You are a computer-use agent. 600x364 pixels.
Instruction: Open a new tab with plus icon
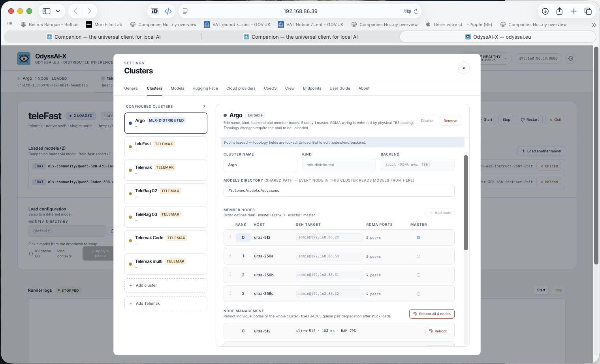click(x=574, y=11)
